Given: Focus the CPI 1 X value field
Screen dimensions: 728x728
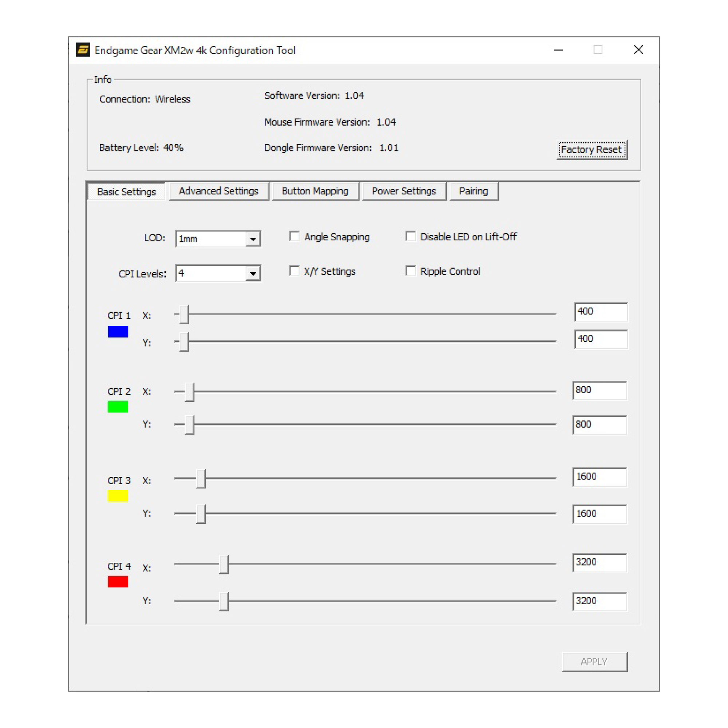Looking at the screenshot, I should tap(601, 312).
